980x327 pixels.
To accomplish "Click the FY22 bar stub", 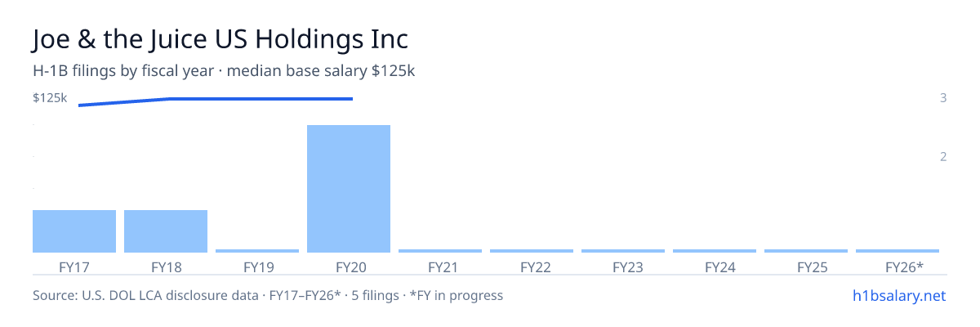I will tap(532, 251).
